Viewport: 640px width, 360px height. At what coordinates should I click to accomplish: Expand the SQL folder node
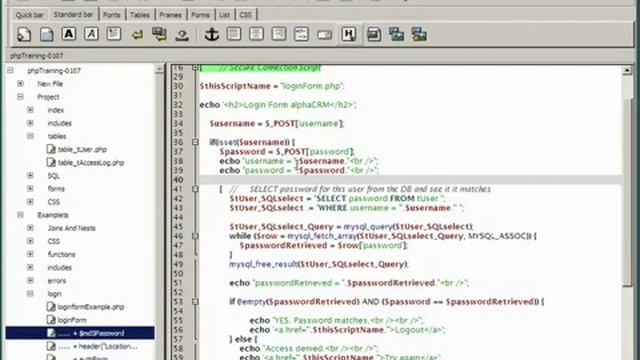(x=30, y=176)
